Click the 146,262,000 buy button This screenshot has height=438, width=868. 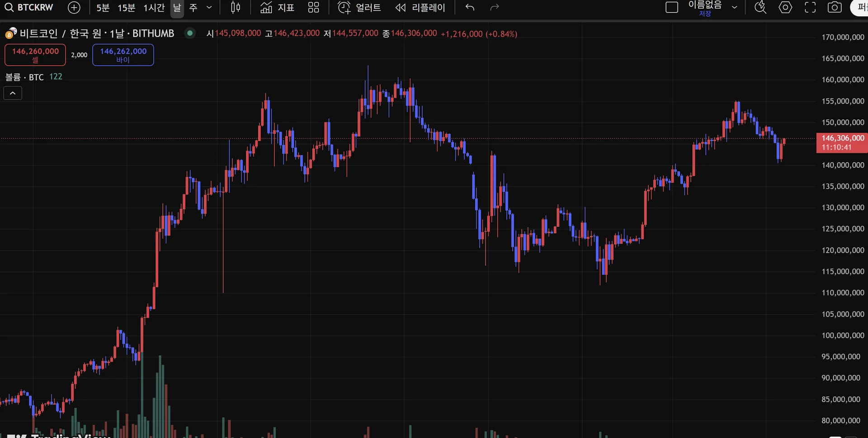tap(123, 55)
